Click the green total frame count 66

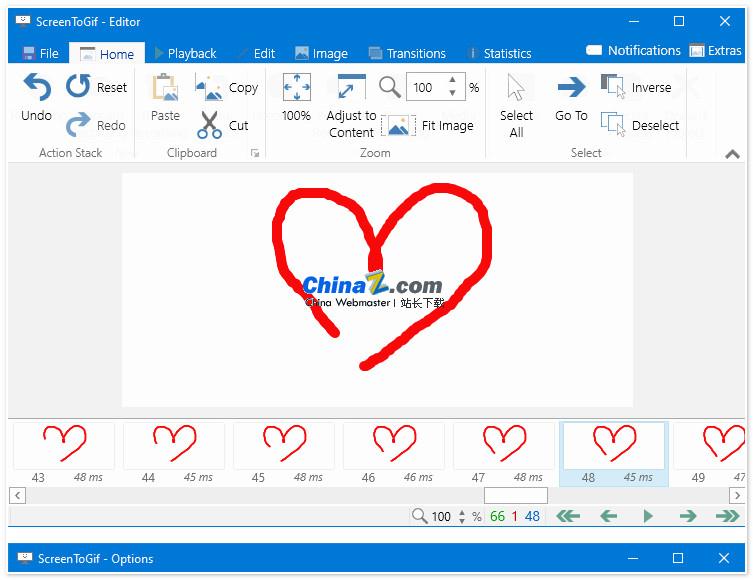(497, 516)
